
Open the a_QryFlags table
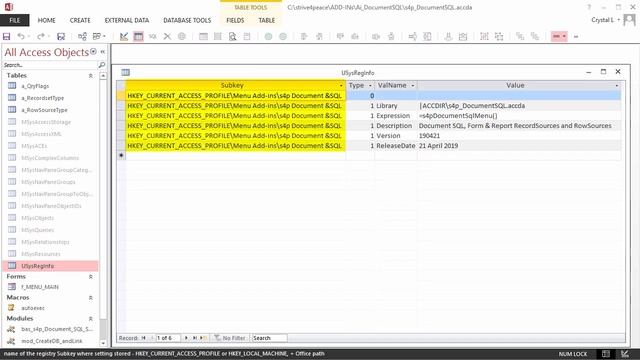(35, 86)
